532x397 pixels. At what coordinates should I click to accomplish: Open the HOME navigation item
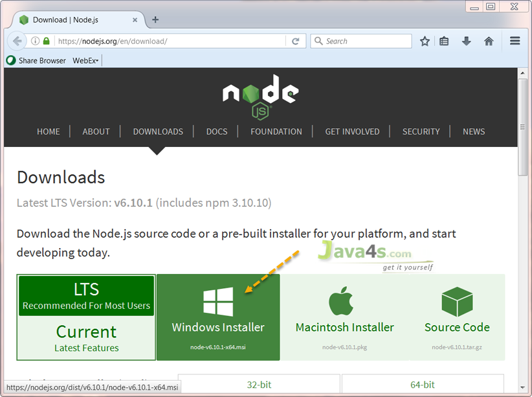coord(48,131)
